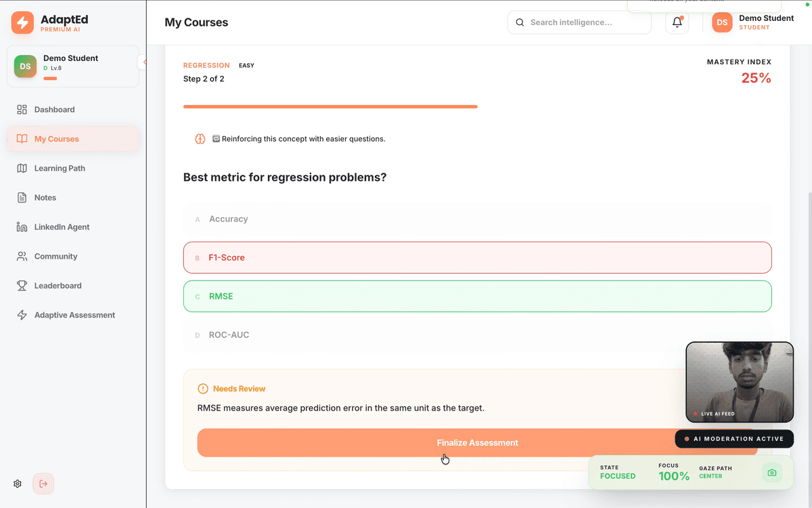Select answer option D ROC-AUC

point(477,335)
